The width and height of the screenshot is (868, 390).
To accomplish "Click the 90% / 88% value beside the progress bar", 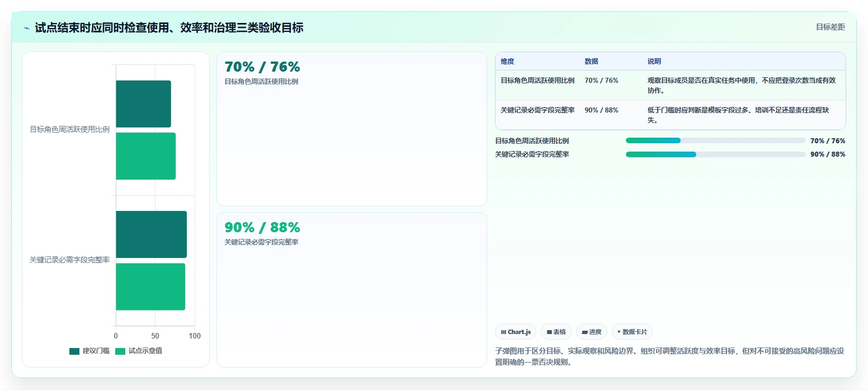I will click(828, 154).
